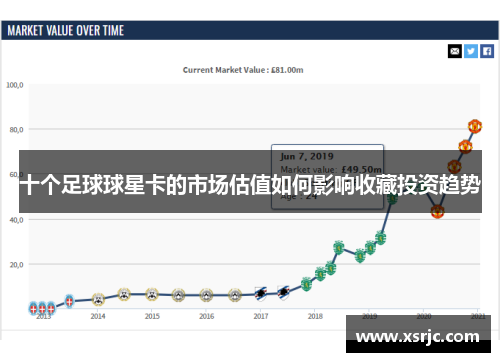The image size is (500, 362).
Task: Click the second highest Manchester United marker
Action: coord(465,147)
